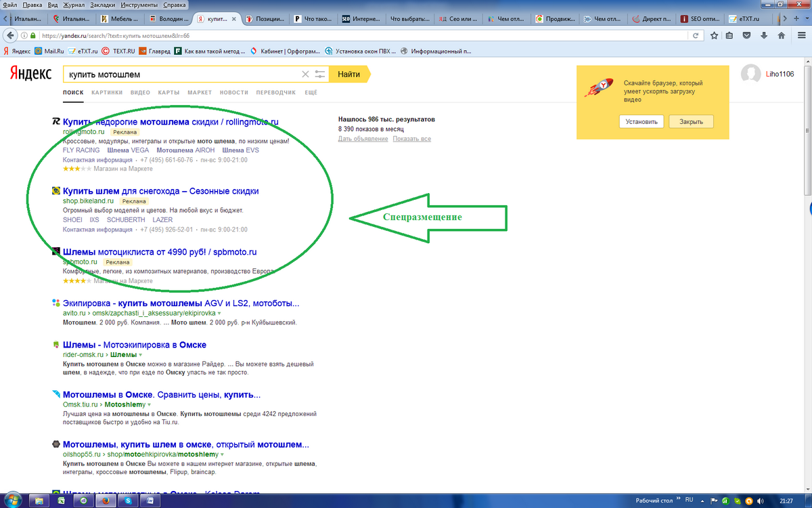Open the downloads arrow icon
812x508 pixels.
pyautogui.click(x=765, y=35)
